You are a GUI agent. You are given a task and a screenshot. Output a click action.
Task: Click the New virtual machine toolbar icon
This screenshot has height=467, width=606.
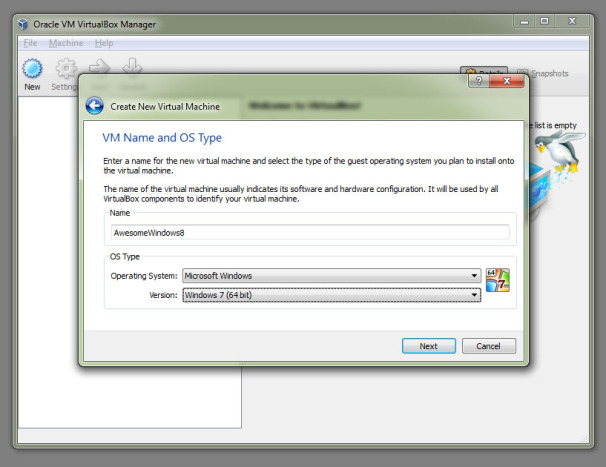point(32,69)
